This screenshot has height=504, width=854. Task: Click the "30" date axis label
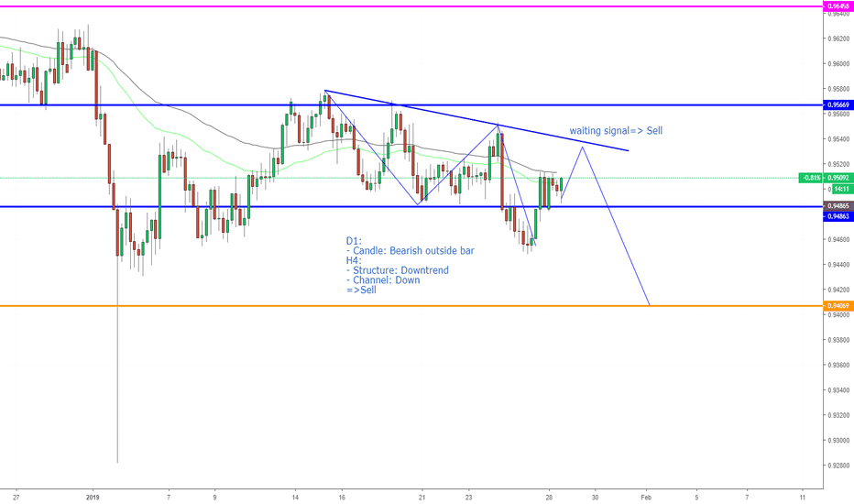[596, 497]
